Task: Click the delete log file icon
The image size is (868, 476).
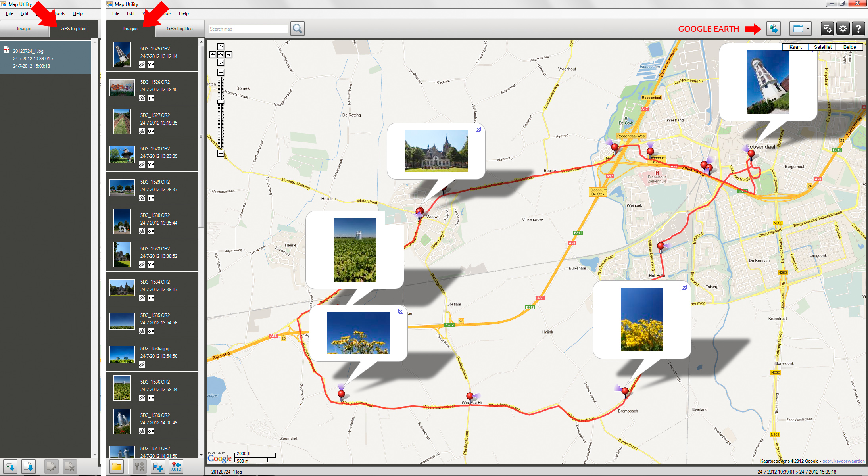Action: click(70, 466)
